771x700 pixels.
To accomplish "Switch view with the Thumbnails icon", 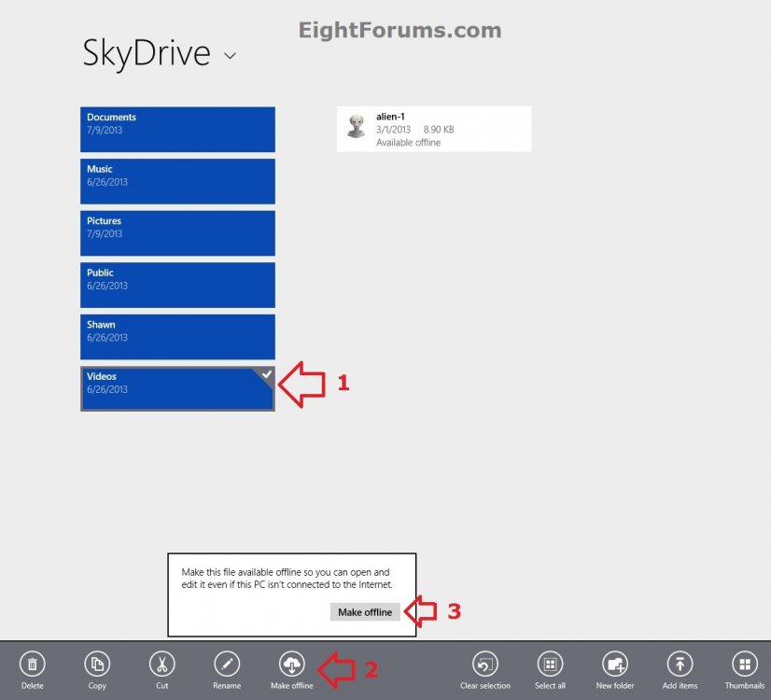I will (745, 665).
